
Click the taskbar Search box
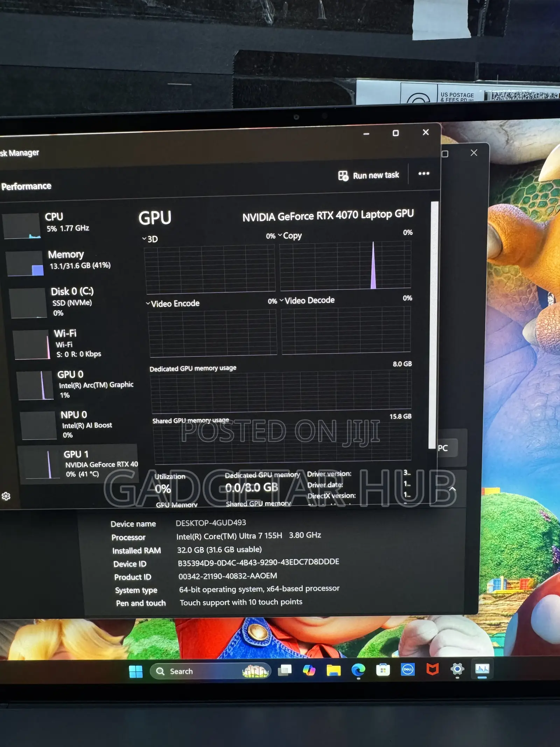pyautogui.click(x=210, y=671)
